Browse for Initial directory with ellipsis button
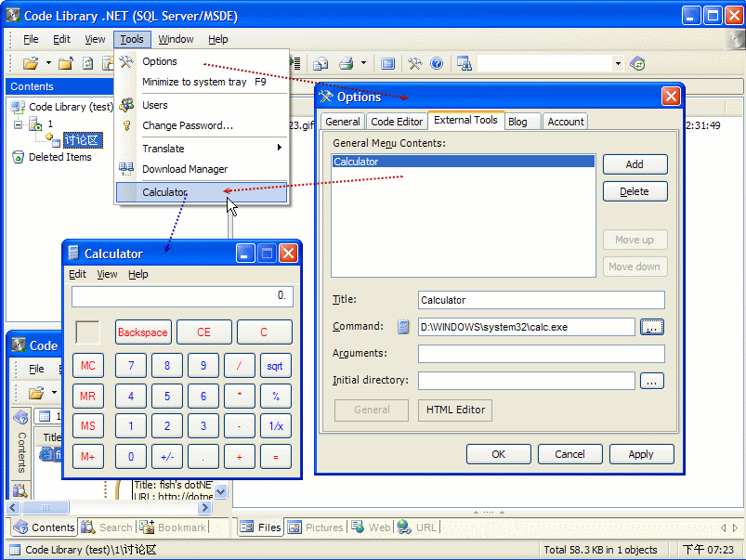The width and height of the screenshot is (746, 560). click(x=652, y=381)
